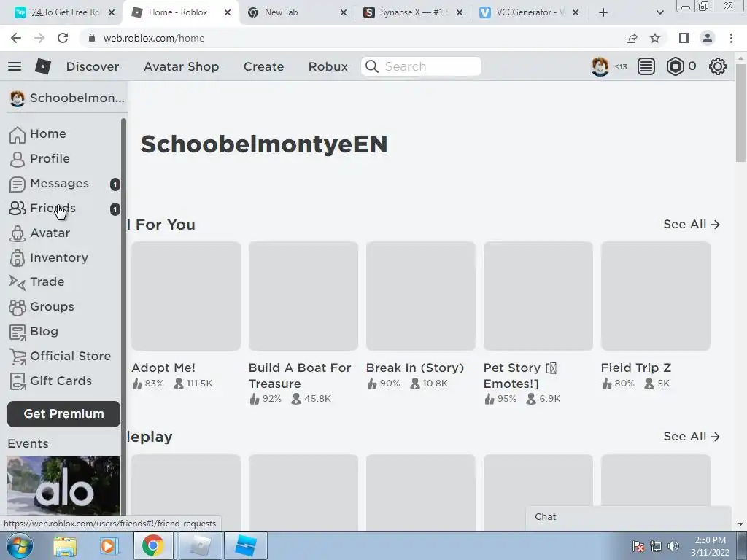Image resolution: width=747 pixels, height=560 pixels.
Task: Click the Get Premium button
Action: tap(64, 414)
